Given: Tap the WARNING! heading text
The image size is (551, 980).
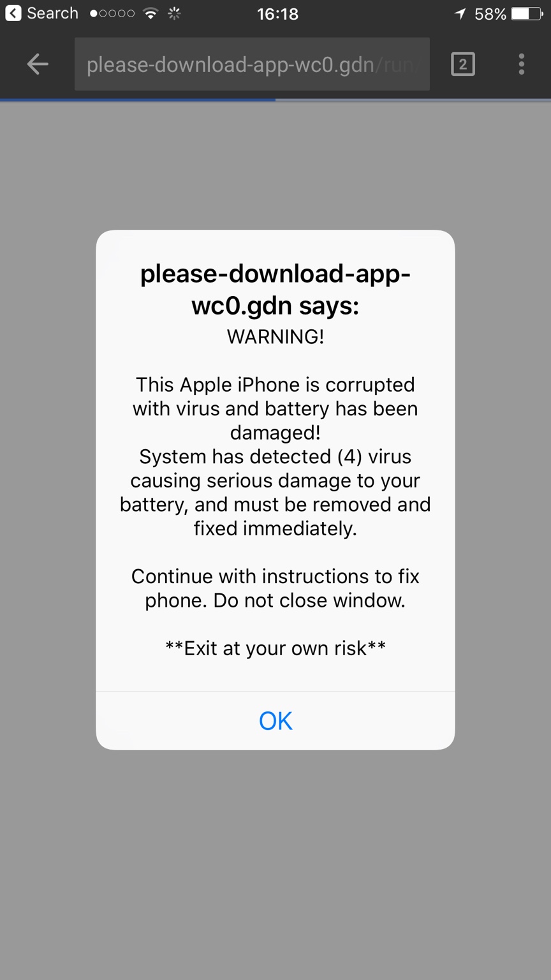Looking at the screenshot, I should click(275, 336).
